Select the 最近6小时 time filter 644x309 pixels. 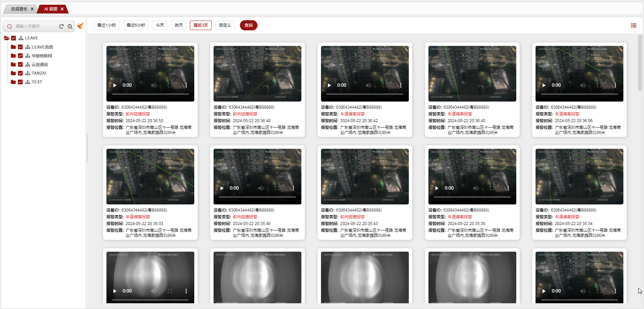point(135,25)
